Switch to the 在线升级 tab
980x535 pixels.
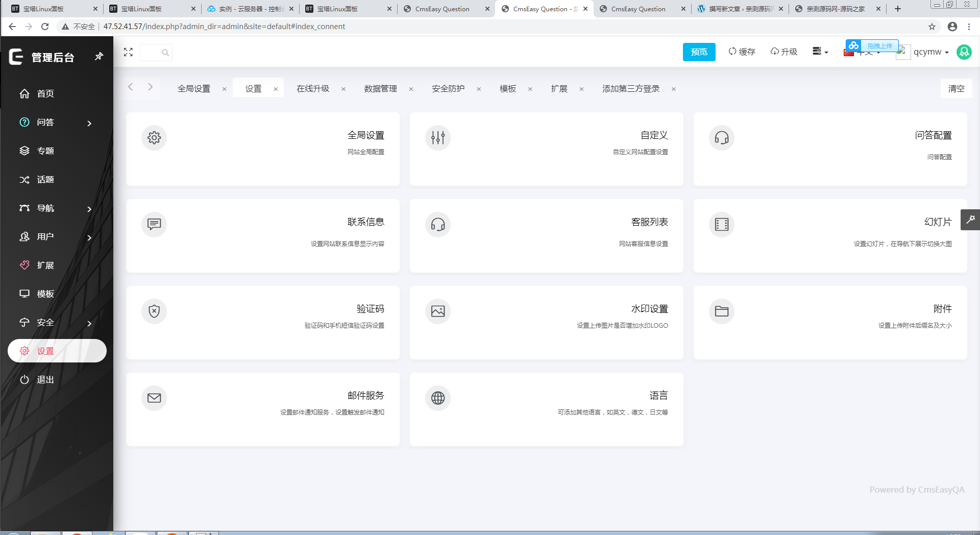(313, 88)
